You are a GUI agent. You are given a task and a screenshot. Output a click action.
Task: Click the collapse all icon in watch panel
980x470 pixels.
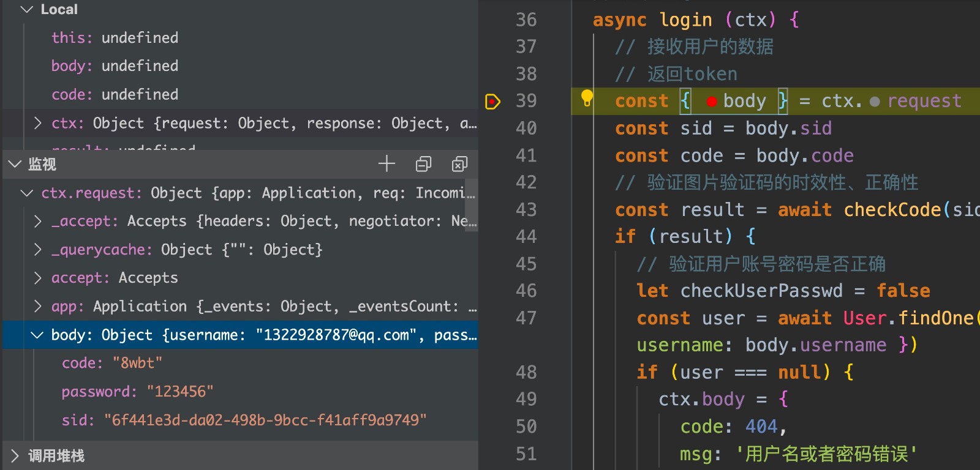(423, 164)
